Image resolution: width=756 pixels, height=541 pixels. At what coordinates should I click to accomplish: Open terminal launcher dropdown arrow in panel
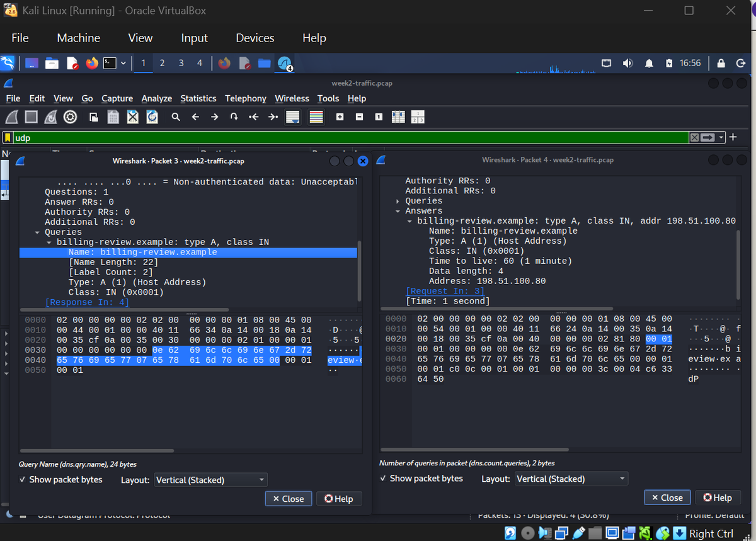(123, 63)
